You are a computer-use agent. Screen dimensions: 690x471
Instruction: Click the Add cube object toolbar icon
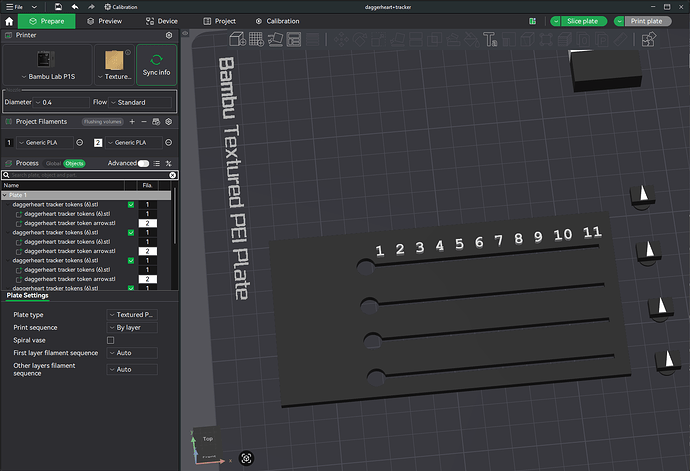pyautogui.click(x=238, y=39)
